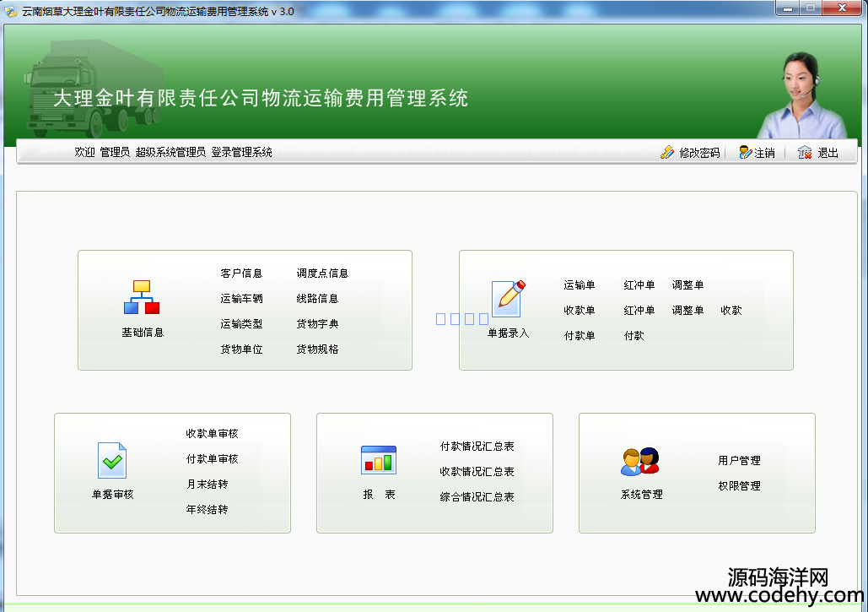Open 货物单位 entry
The width and height of the screenshot is (868, 612).
[241, 349]
